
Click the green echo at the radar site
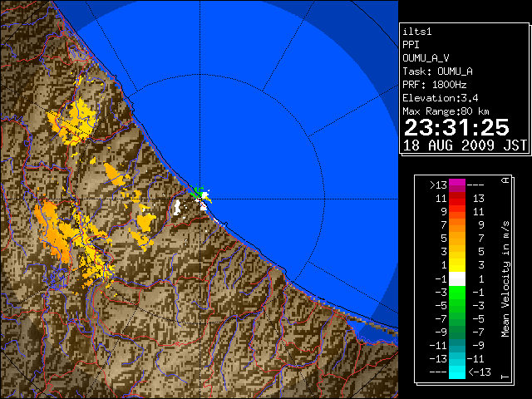tap(197, 192)
